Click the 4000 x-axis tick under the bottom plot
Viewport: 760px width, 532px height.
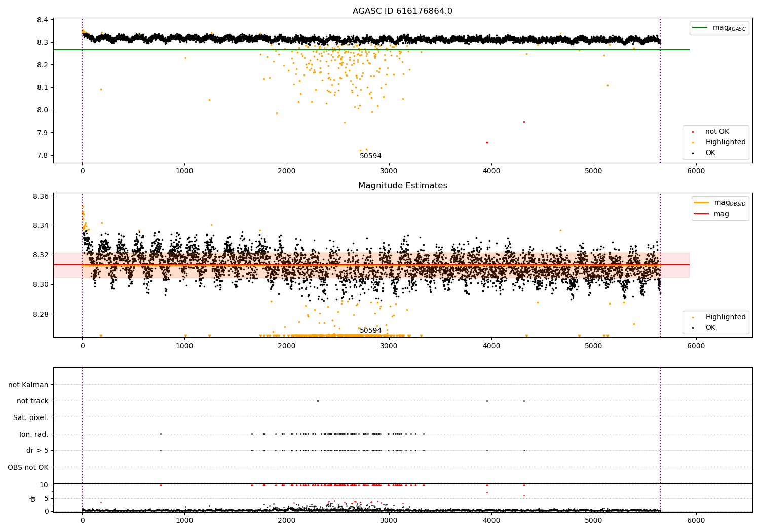point(491,520)
